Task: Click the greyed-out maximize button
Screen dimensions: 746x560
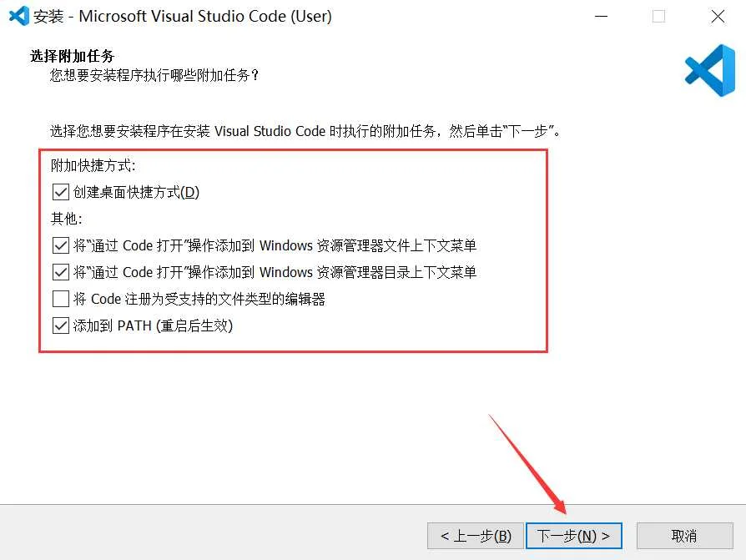Action: pos(659,16)
